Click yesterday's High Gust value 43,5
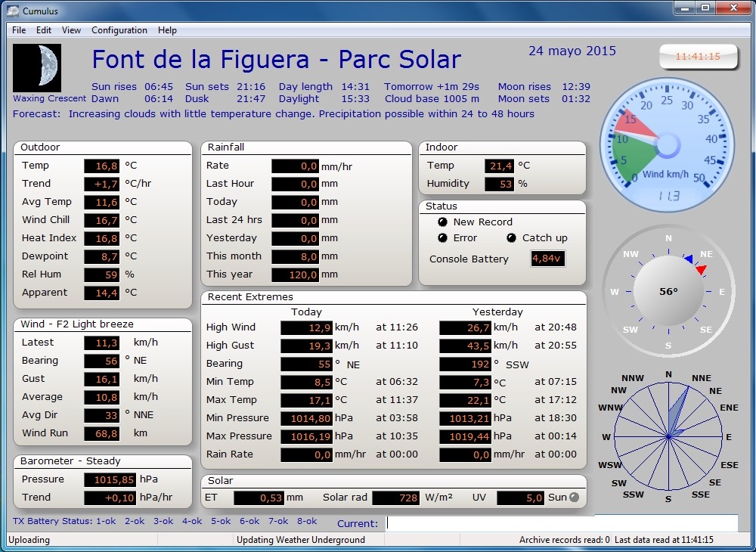The width and height of the screenshot is (756, 552). (x=465, y=346)
